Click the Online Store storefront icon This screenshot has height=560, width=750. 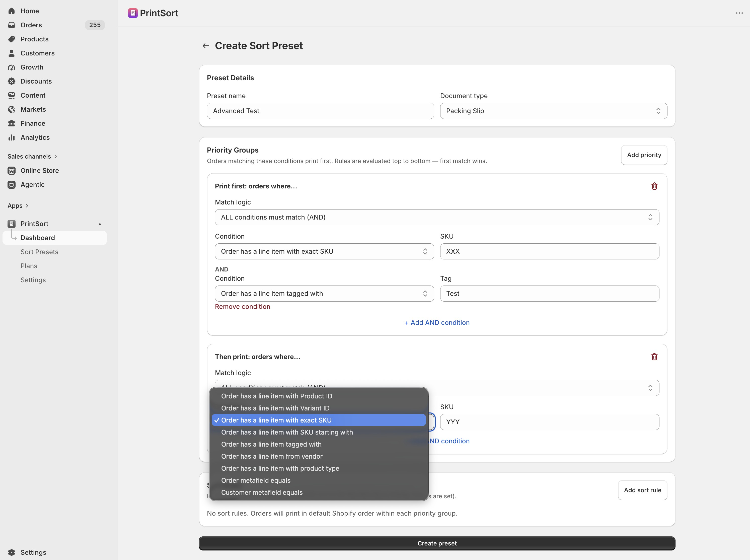[x=12, y=171]
